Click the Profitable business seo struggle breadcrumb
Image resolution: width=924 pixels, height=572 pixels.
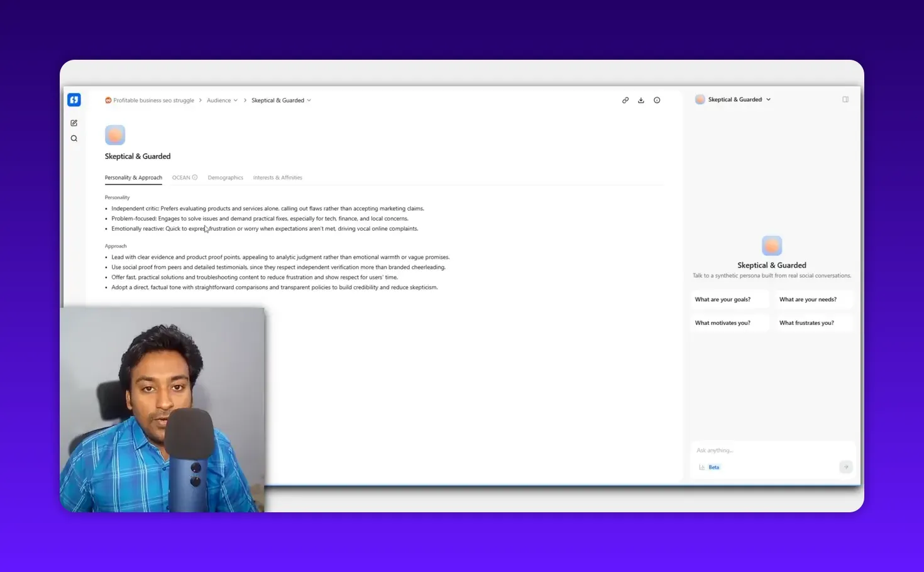(x=153, y=100)
